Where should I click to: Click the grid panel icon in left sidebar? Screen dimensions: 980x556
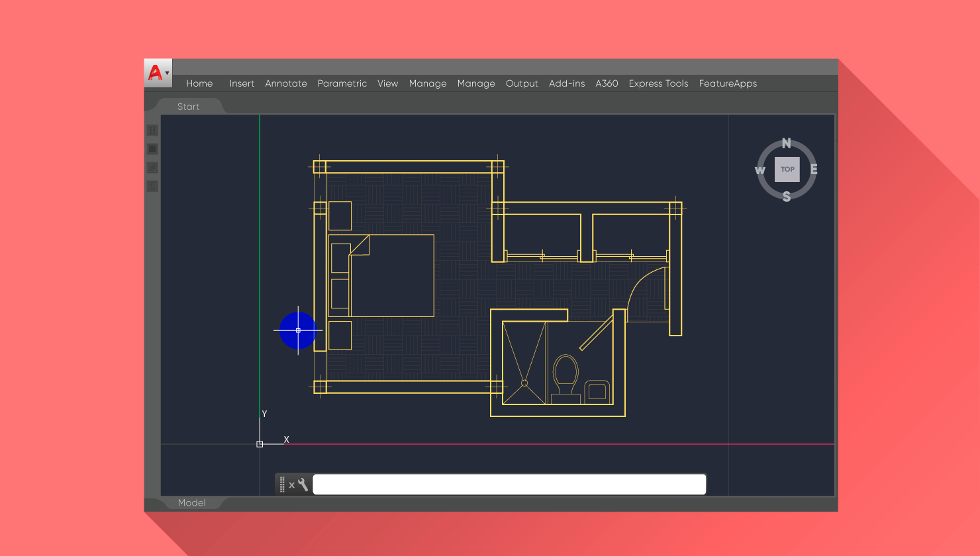click(152, 130)
